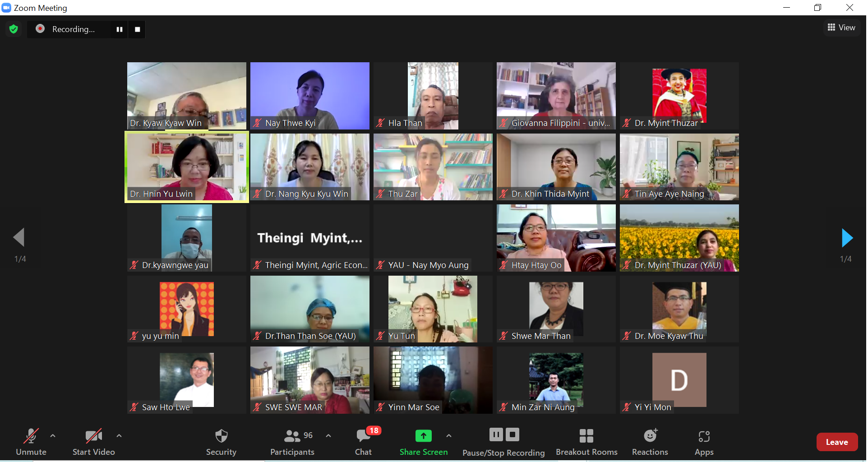Select Yi Yi Mon letter D tile

click(x=679, y=380)
